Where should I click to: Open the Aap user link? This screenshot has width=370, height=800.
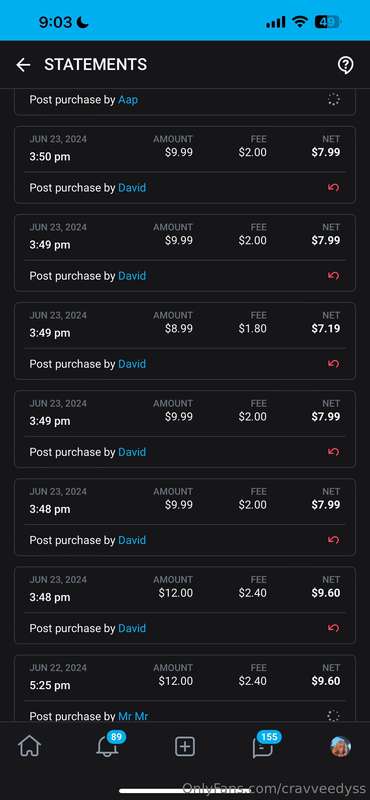pos(128,100)
